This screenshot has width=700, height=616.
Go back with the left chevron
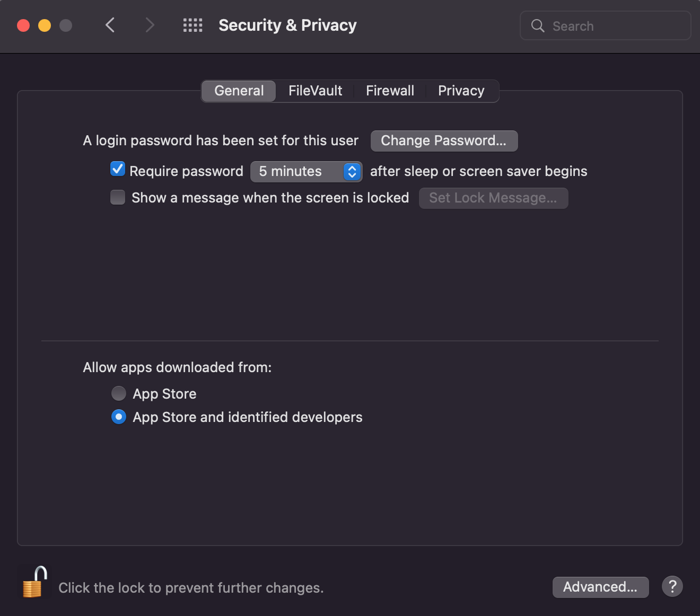click(110, 25)
